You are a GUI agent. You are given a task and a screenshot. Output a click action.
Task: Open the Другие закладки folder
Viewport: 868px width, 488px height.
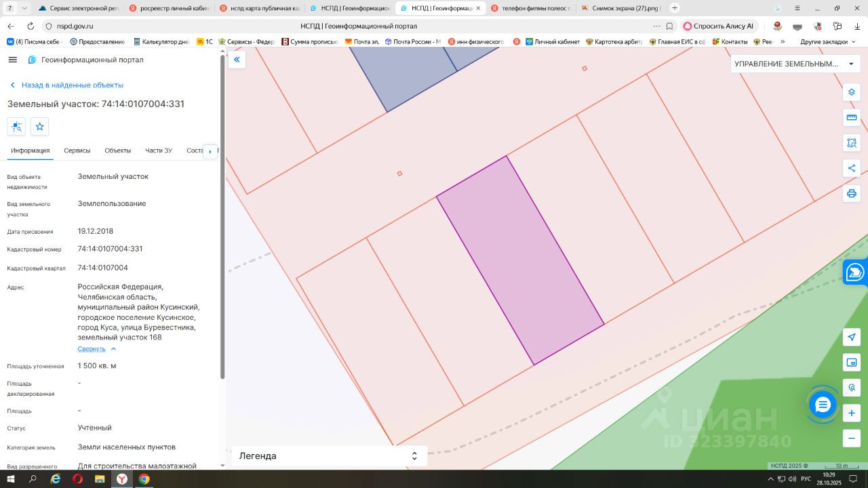point(828,41)
